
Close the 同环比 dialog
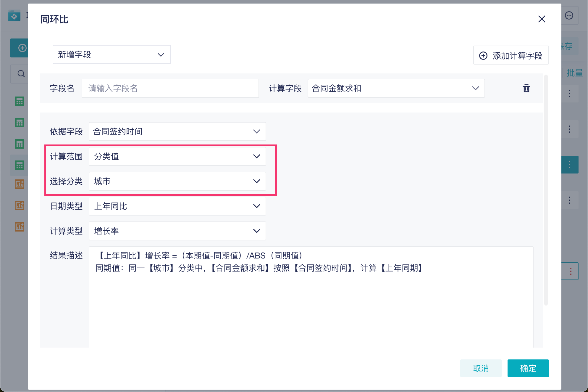point(542,19)
